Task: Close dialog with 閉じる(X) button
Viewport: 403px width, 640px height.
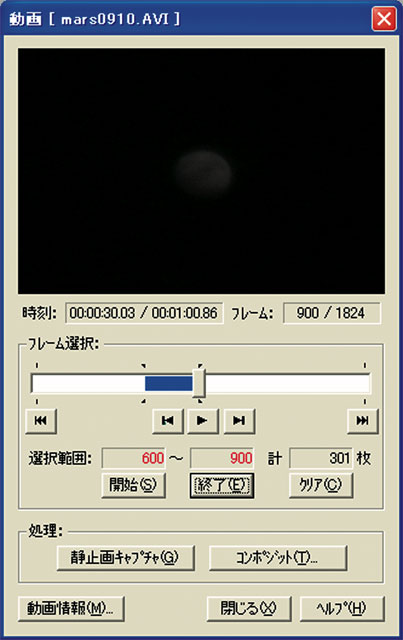Action: pyautogui.click(x=249, y=609)
